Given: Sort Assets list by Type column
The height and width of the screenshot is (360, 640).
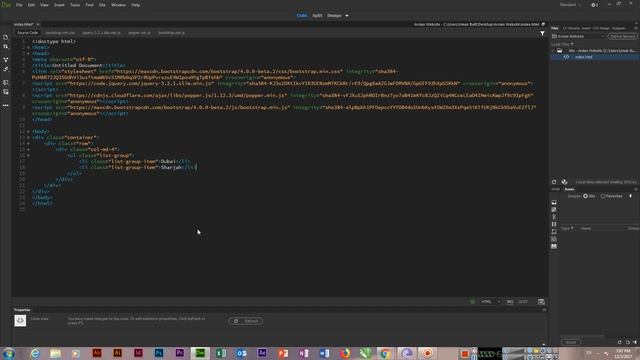Looking at the screenshot, I should (567, 229).
